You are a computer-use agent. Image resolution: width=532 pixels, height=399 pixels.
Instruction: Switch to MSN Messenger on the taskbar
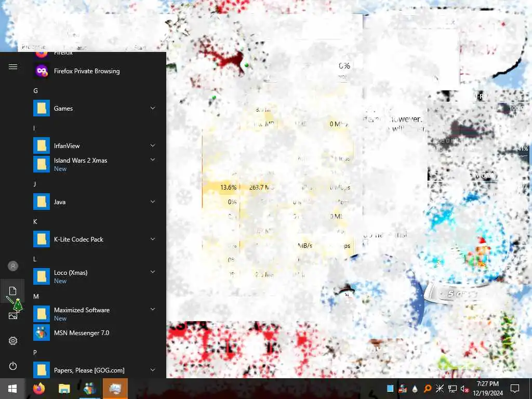[x=89, y=389]
